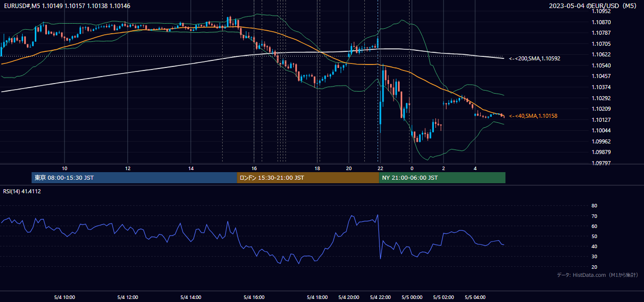
Task: Click price axis value 1.10787
Action: [x=601, y=33]
